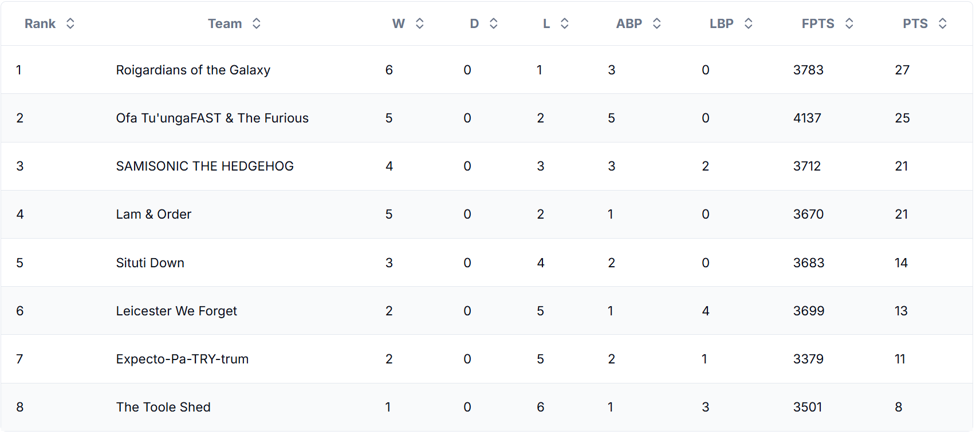
Task: Select The Toole Shed team name
Action: 163,407
